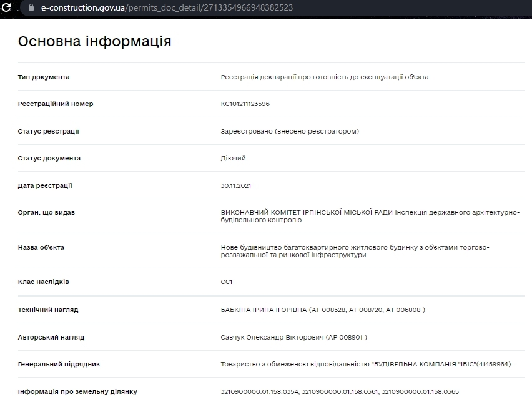This screenshot has width=532, height=402.
Task: Select the document status value 'Діючий'
Action: (233, 158)
